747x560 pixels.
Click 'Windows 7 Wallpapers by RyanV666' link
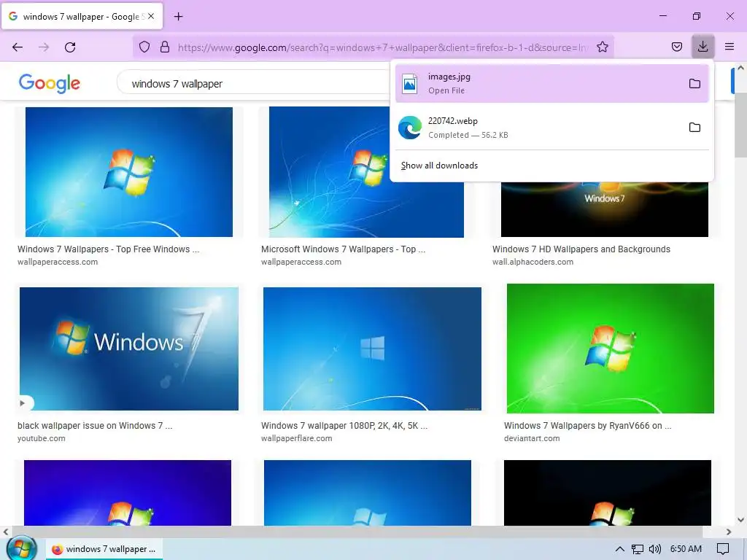pos(588,426)
